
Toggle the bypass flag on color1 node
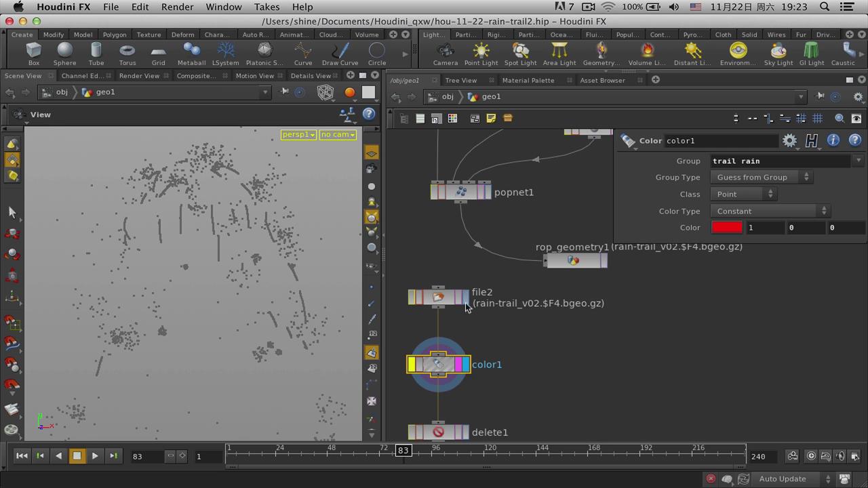[412, 365]
